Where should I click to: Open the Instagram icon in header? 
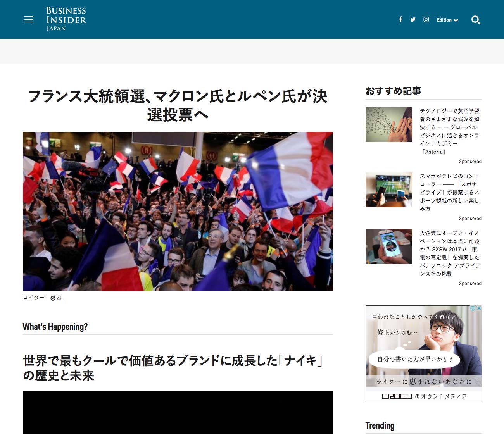point(426,19)
